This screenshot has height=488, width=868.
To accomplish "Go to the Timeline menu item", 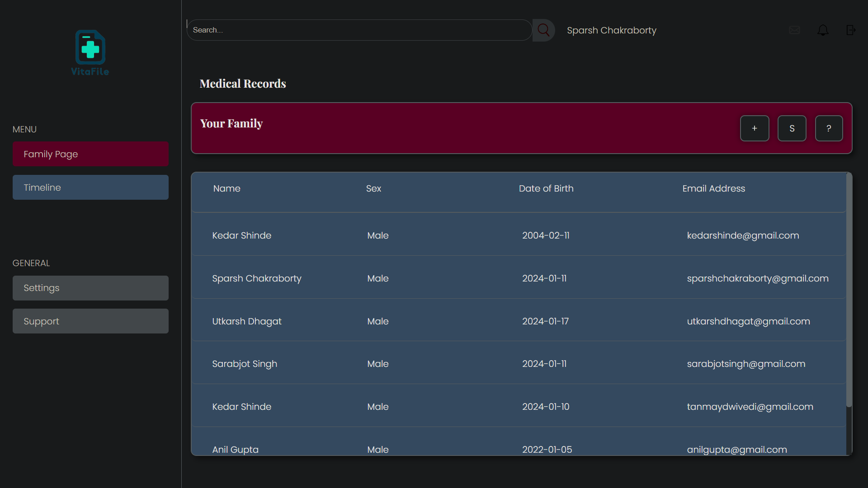I will (x=90, y=188).
